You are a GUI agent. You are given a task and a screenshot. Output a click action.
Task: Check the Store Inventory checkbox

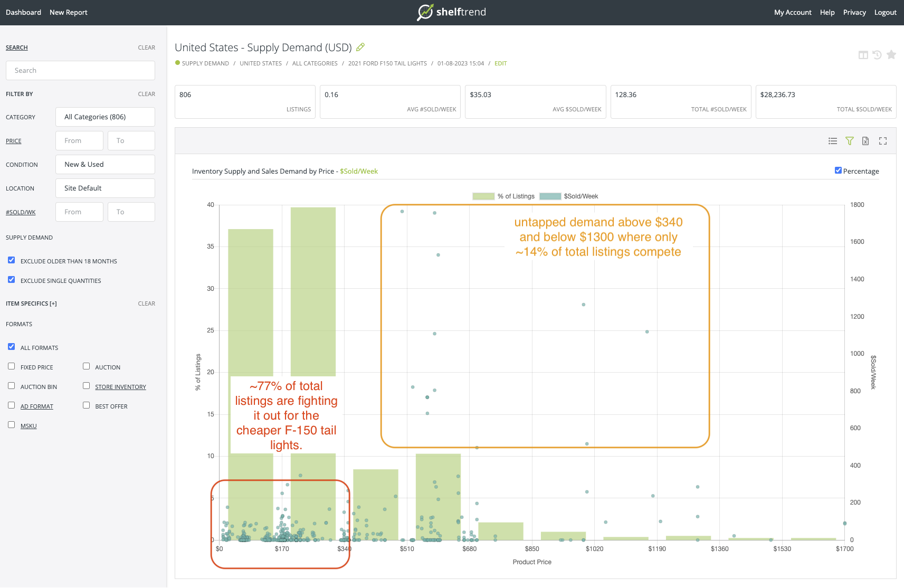click(x=86, y=386)
